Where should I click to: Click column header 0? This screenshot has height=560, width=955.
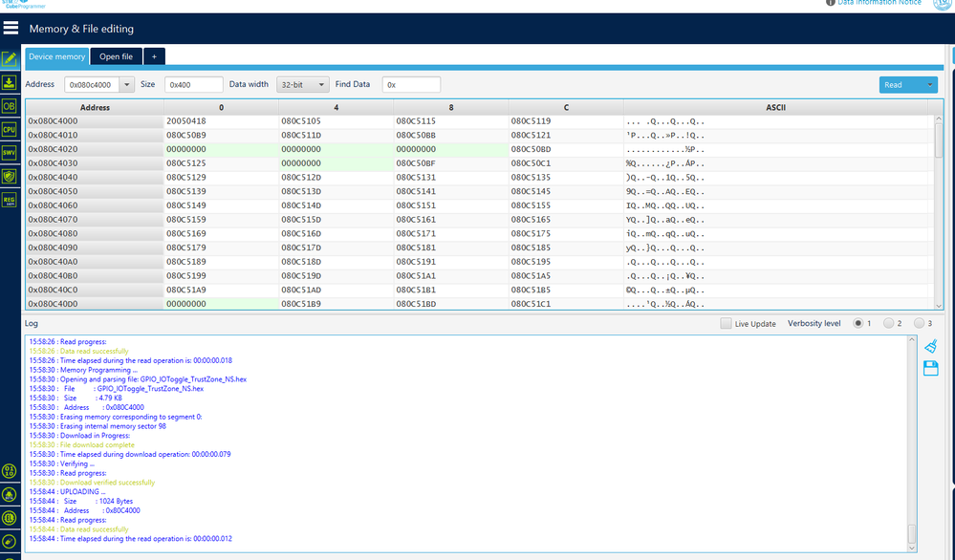[x=221, y=107]
